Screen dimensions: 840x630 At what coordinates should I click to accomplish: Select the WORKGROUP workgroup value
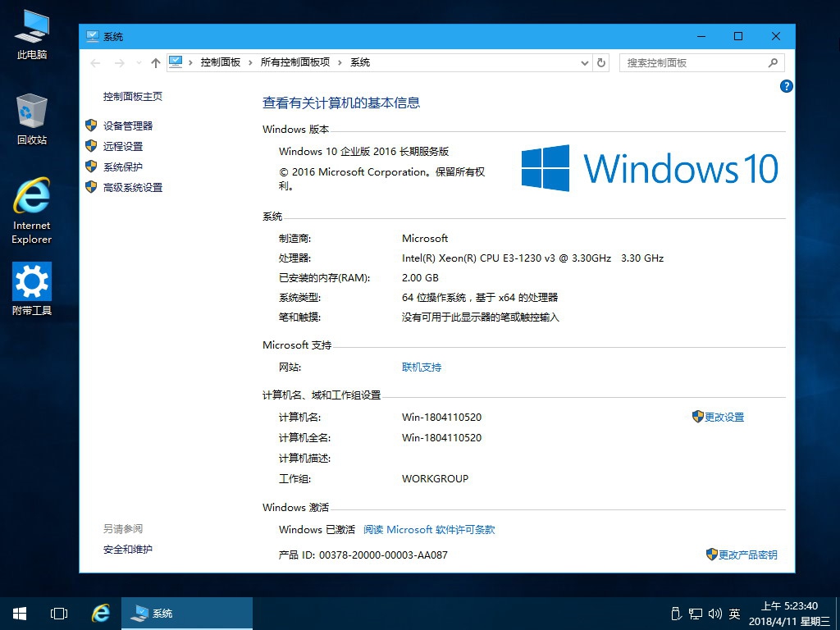click(x=435, y=479)
